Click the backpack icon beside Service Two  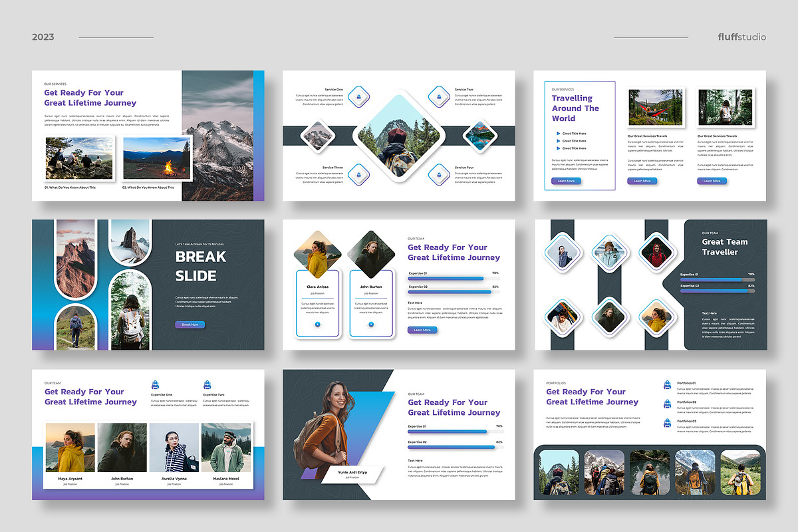[438, 97]
